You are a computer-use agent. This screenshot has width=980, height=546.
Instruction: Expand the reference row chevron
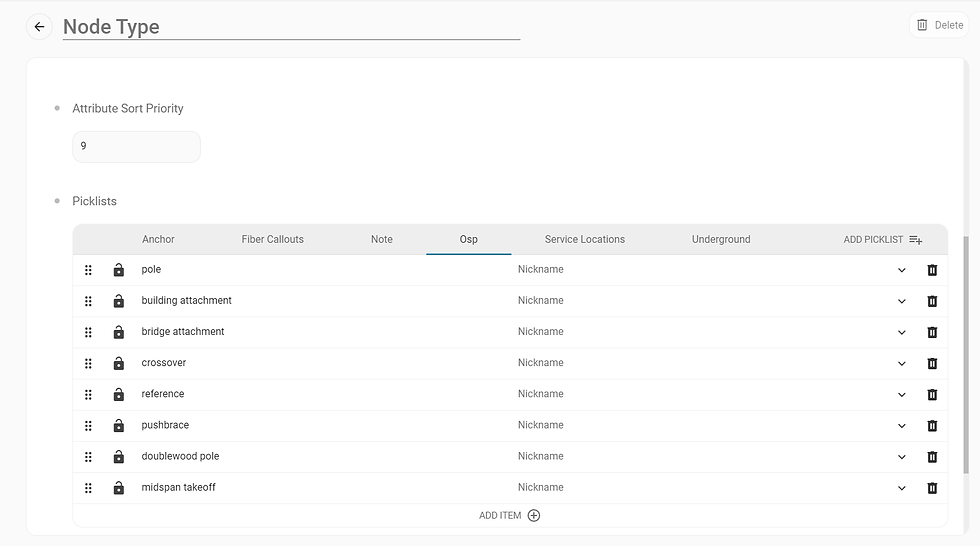901,395
